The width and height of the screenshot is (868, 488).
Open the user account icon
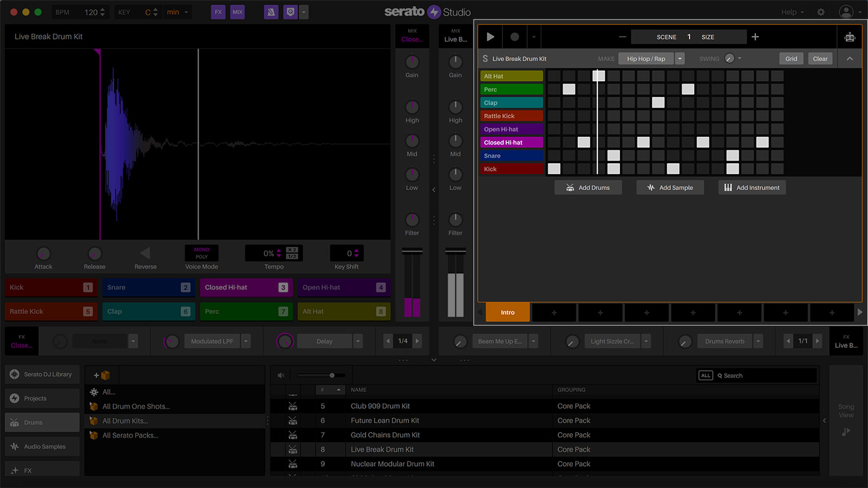pyautogui.click(x=846, y=12)
